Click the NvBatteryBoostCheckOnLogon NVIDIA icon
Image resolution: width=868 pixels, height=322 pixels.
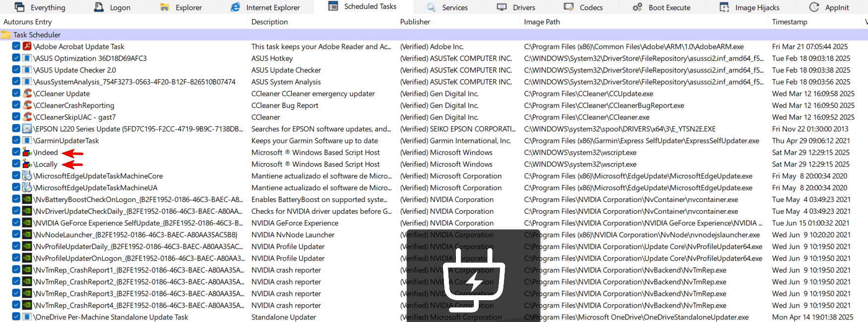(x=27, y=199)
